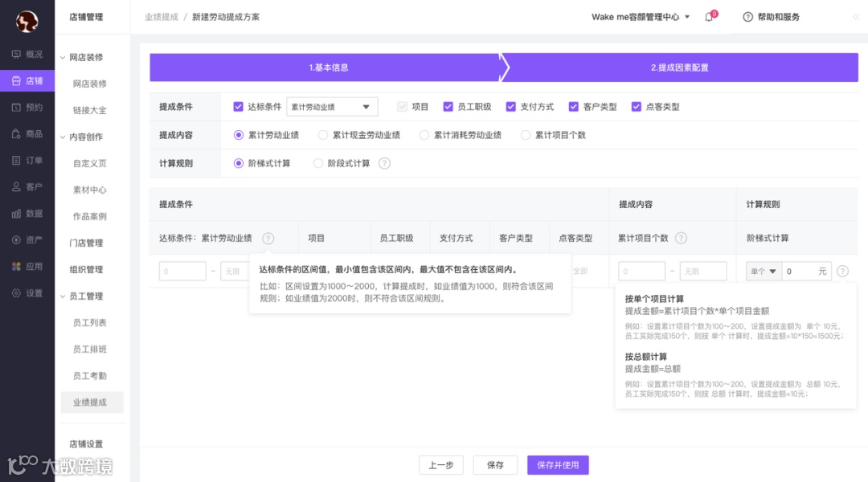Uncheck the 员工职级 checkbox
Image resolution: width=868 pixels, height=482 pixels.
point(448,107)
